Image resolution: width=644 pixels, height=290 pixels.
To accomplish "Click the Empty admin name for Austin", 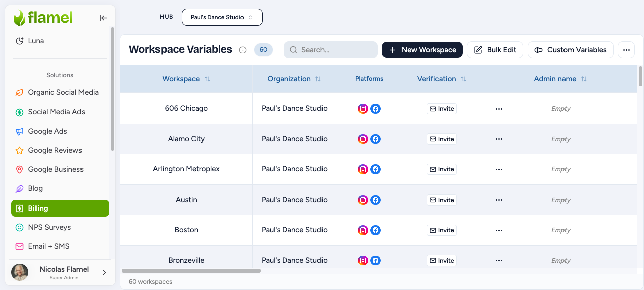I will [x=560, y=200].
